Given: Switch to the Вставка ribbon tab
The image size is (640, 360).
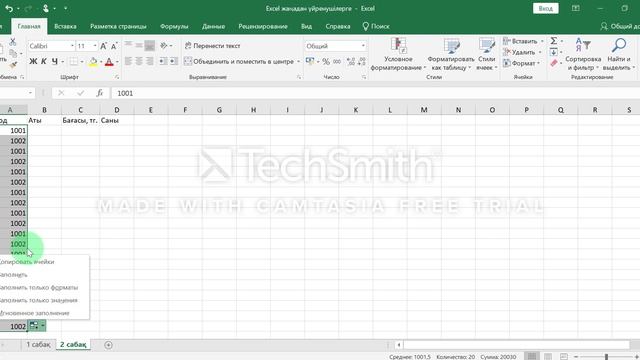Looking at the screenshot, I should 65,26.
